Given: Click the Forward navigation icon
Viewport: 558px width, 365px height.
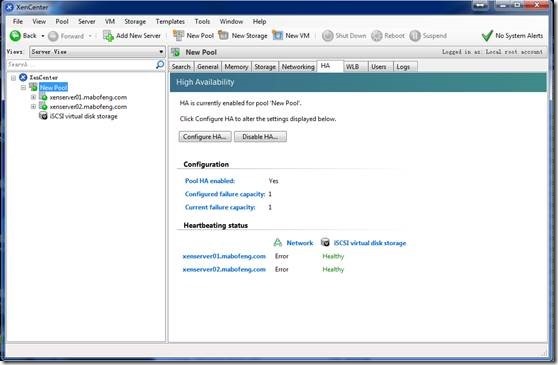Looking at the screenshot, I should click(x=53, y=36).
